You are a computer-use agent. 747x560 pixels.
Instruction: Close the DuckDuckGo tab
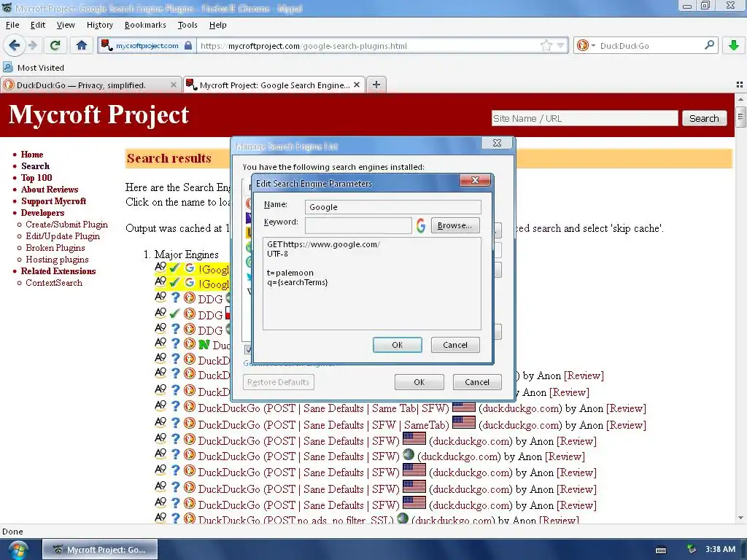[174, 85]
